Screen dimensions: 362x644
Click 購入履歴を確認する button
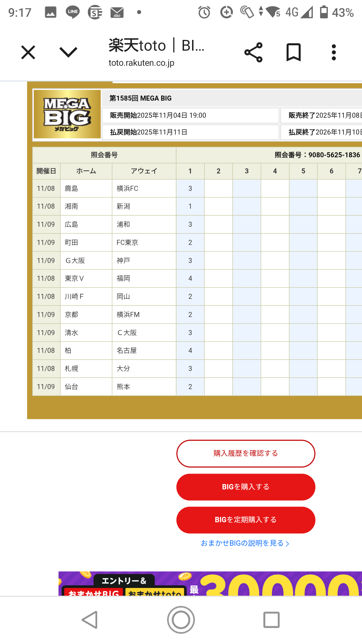[x=246, y=453]
